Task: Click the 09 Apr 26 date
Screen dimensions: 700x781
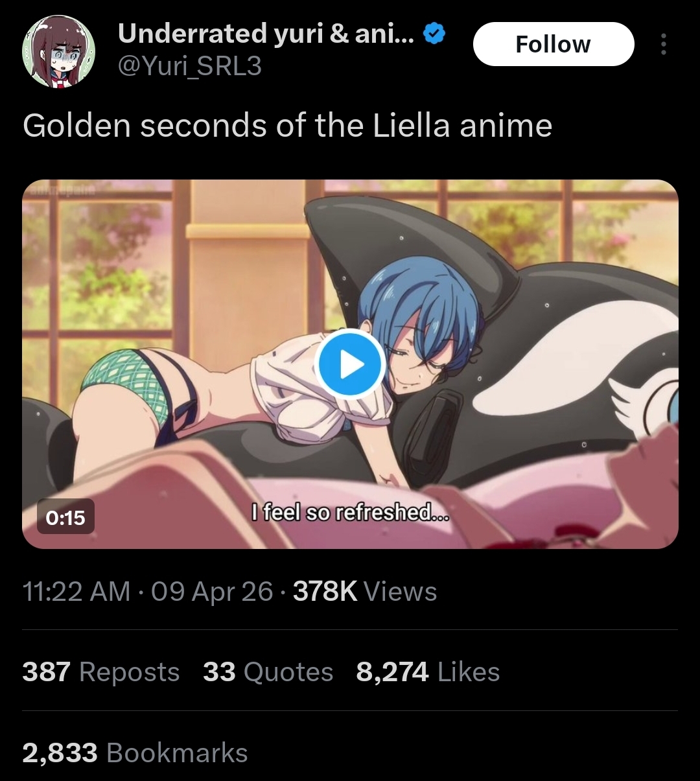Action: click(212, 591)
